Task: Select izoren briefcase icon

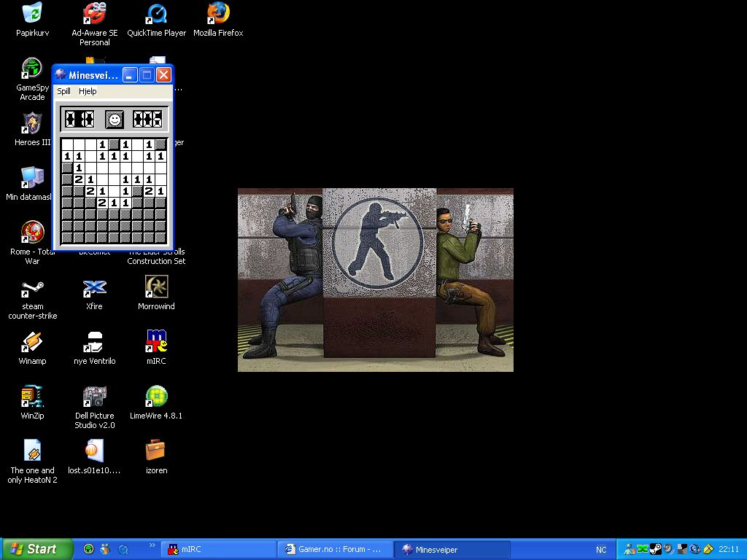Action: (x=156, y=457)
